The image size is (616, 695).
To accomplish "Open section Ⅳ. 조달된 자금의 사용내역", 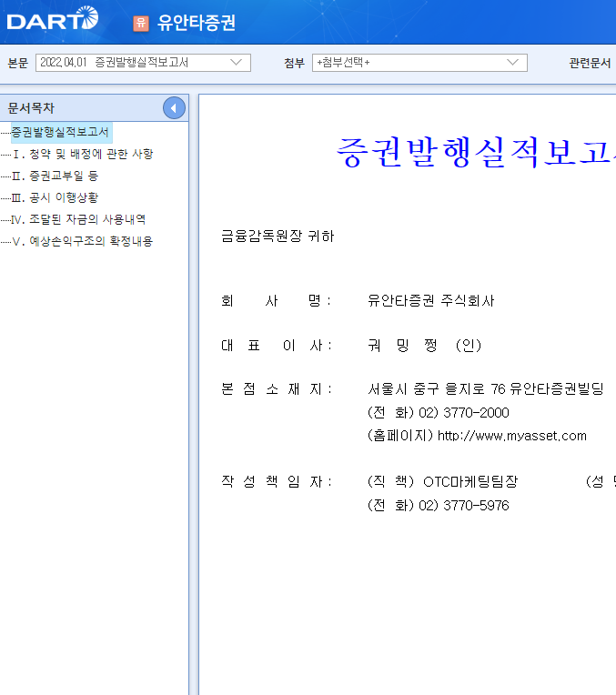I will pyautogui.click(x=78, y=219).
